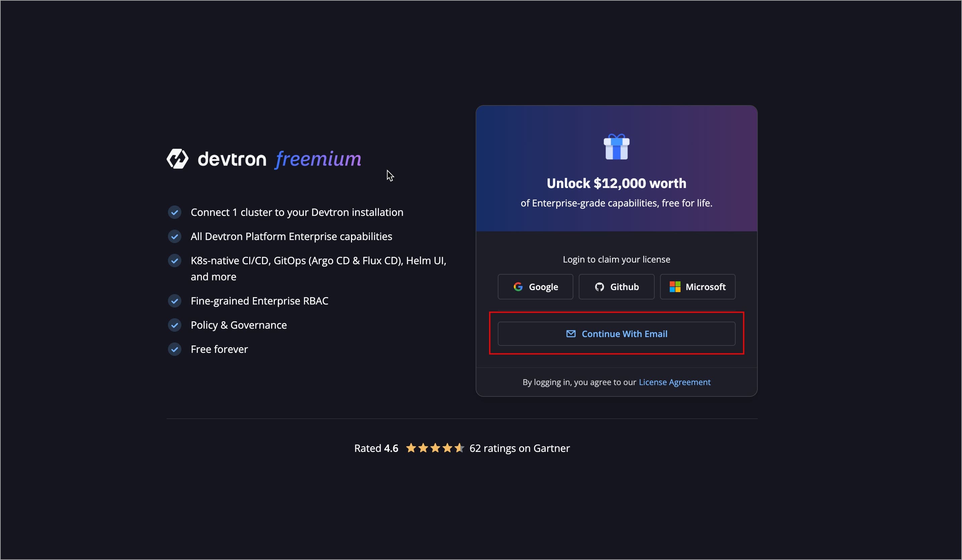Screen dimensions: 962x560
Task: Click checkmark beside "Policy & Governance"
Action: [x=174, y=325]
